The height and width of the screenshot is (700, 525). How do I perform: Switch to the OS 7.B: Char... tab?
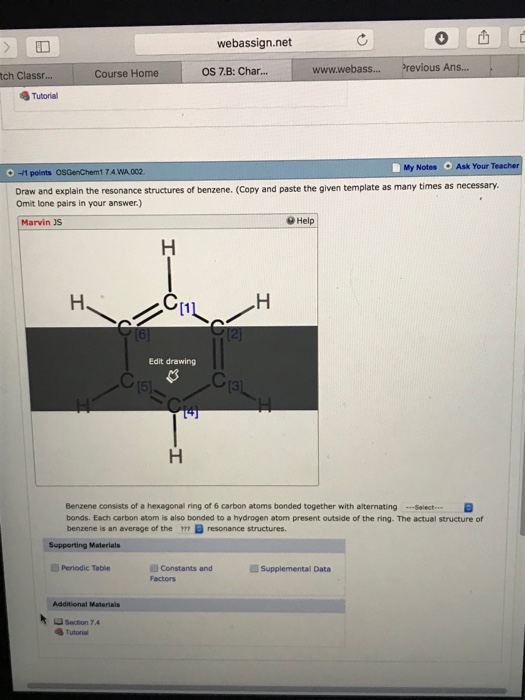[236, 71]
